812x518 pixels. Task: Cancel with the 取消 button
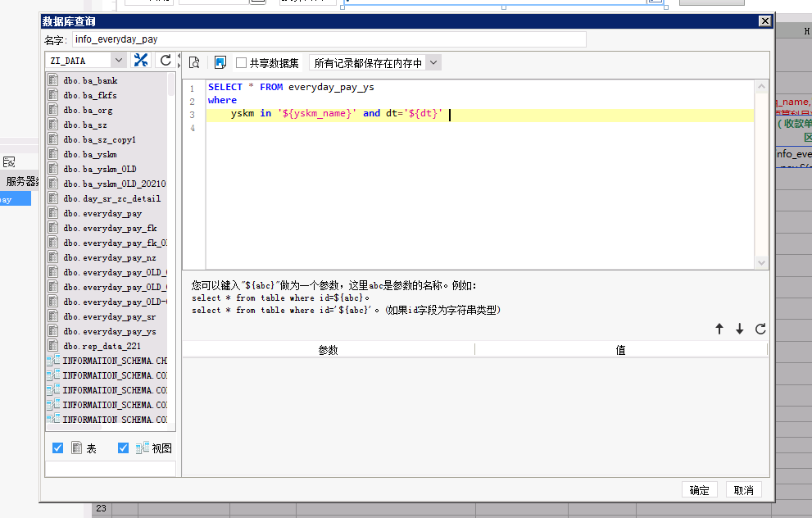744,490
